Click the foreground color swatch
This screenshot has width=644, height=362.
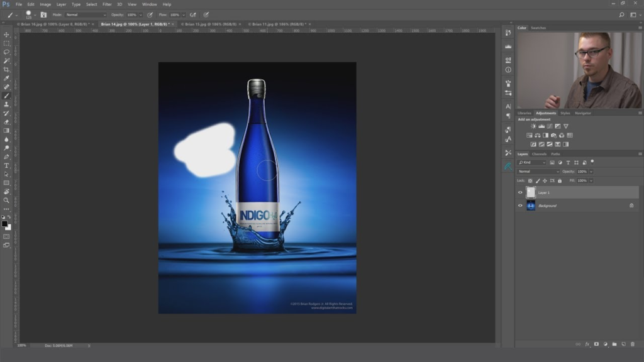coord(4,223)
